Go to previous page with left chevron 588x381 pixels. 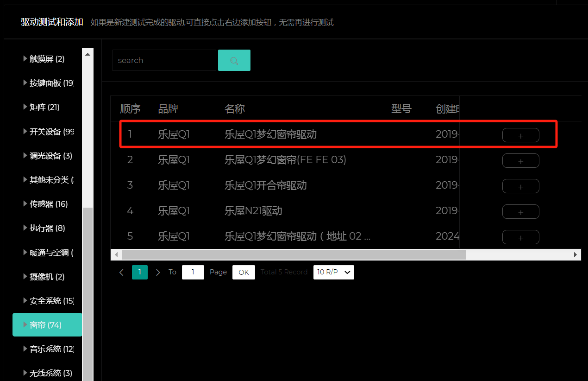coord(122,272)
